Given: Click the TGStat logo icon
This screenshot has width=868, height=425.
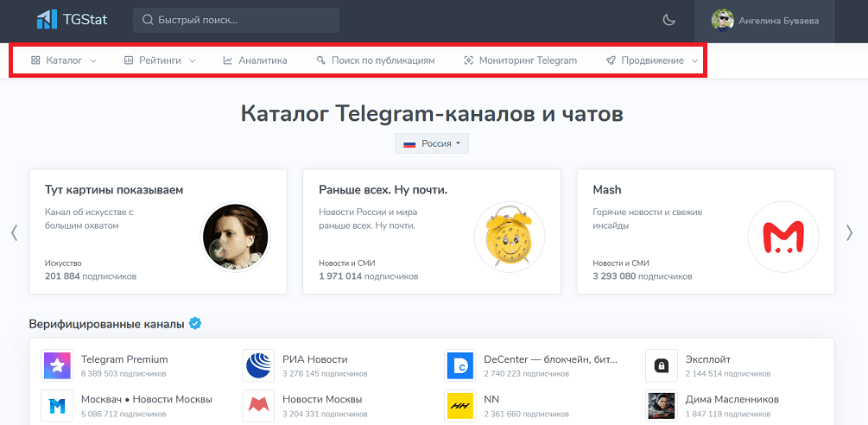Looking at the screenshot, I should click(x=47, y=20).
